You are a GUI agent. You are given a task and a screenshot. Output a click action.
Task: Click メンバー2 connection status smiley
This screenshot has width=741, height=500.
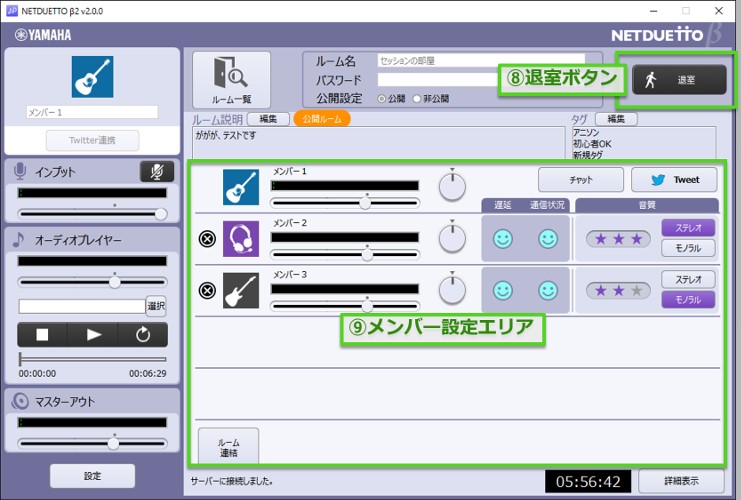548,239
